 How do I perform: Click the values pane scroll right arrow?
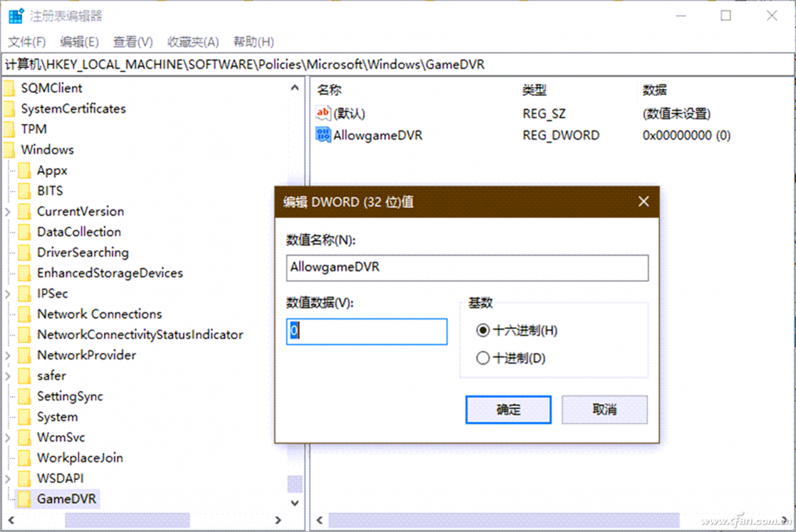tap(785, 520)
